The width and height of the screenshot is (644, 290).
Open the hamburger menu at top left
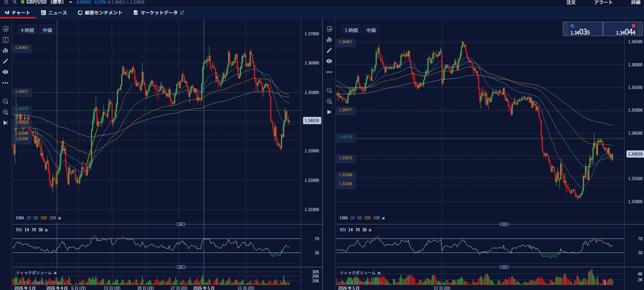[x=6, y=2]
